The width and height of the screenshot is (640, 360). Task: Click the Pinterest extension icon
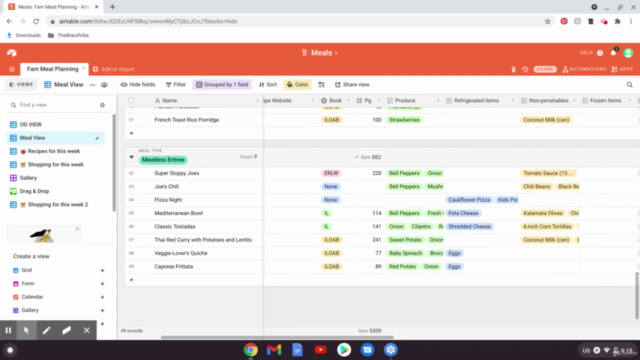[x=564, y=21]
